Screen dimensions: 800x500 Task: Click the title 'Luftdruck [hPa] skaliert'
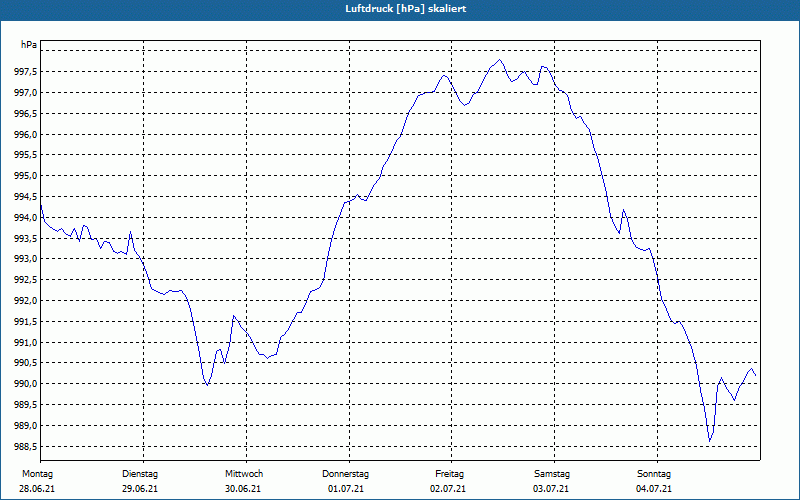click(406, 9)
